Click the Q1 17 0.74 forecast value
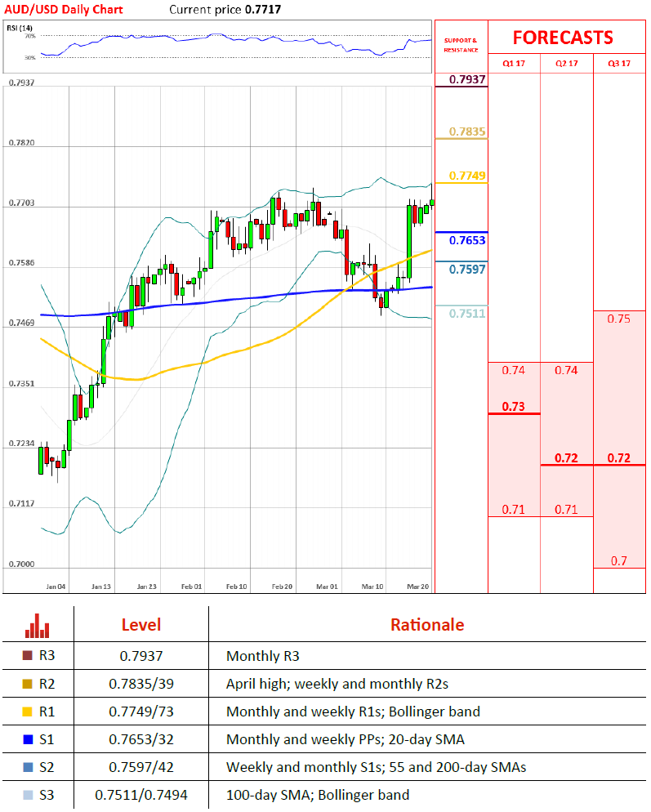This screenshot has height=812, width=651. 513,370
